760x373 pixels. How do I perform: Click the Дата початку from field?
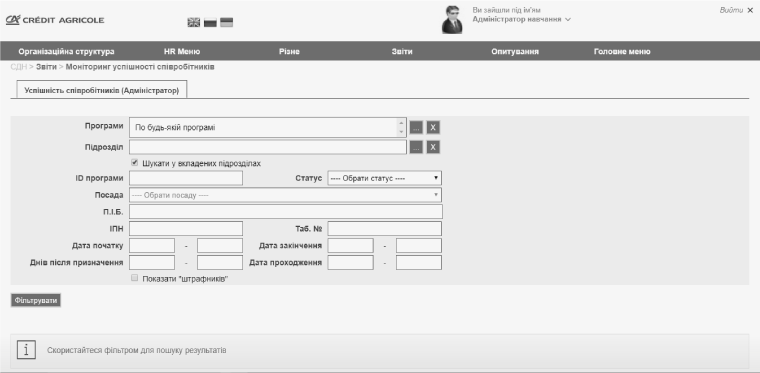click(152, 246)
